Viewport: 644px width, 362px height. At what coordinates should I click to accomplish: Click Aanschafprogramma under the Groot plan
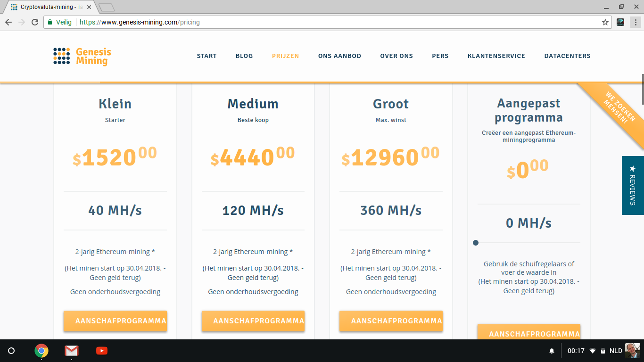391,321
